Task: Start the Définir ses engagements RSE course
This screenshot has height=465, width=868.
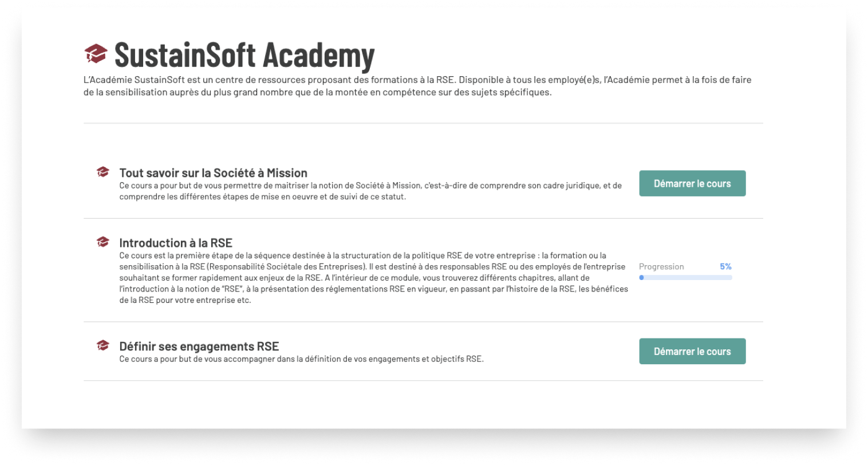Action: point(692,351)
